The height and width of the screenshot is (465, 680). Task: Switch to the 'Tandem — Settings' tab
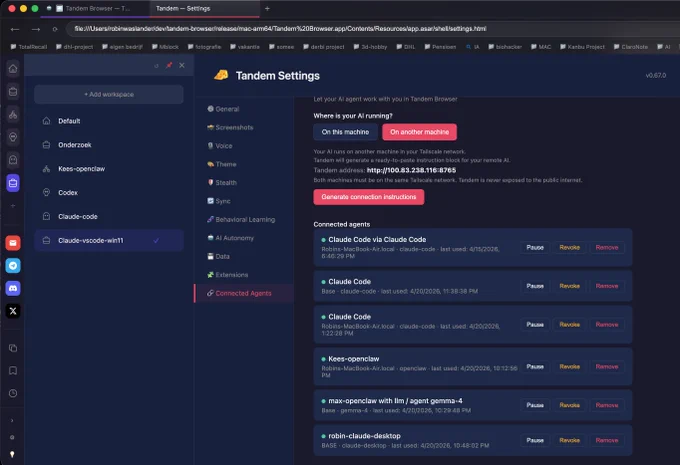coord(205,8)
